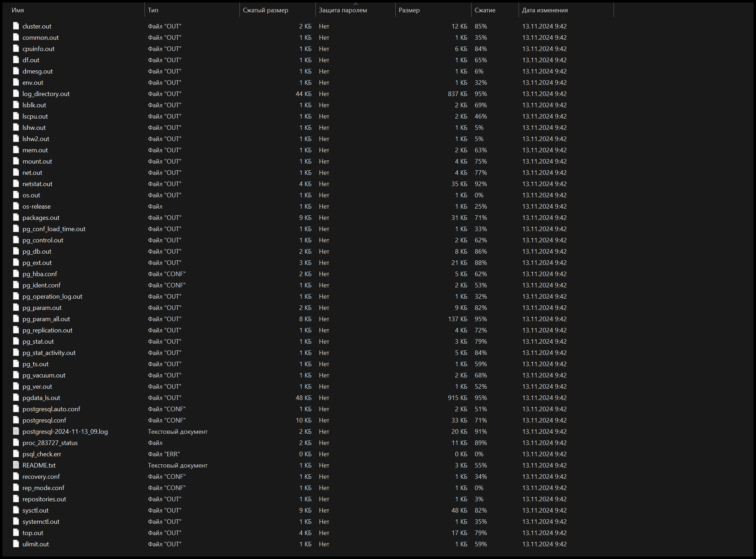Viewport: 756px width, 559px height.
Task: Sort by Сжатый размер column header
Action: pyautogui.click(x=265, y=10)
